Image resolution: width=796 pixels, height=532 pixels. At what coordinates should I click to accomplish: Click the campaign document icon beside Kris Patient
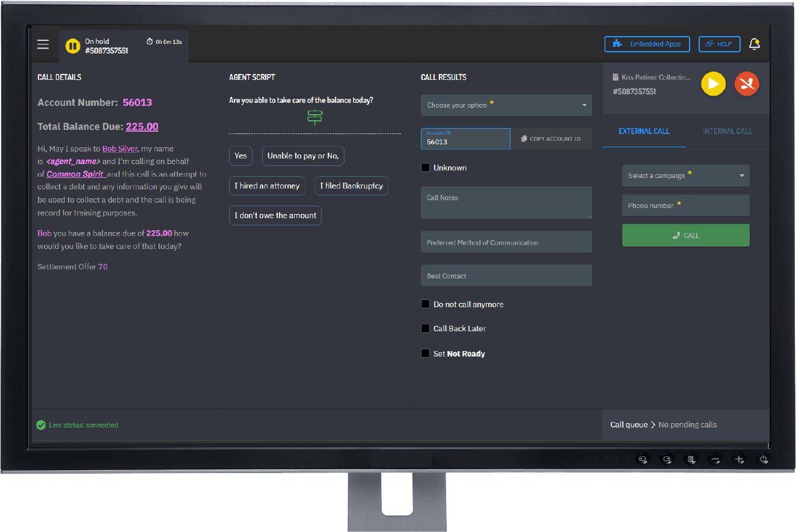coord(616,78)
